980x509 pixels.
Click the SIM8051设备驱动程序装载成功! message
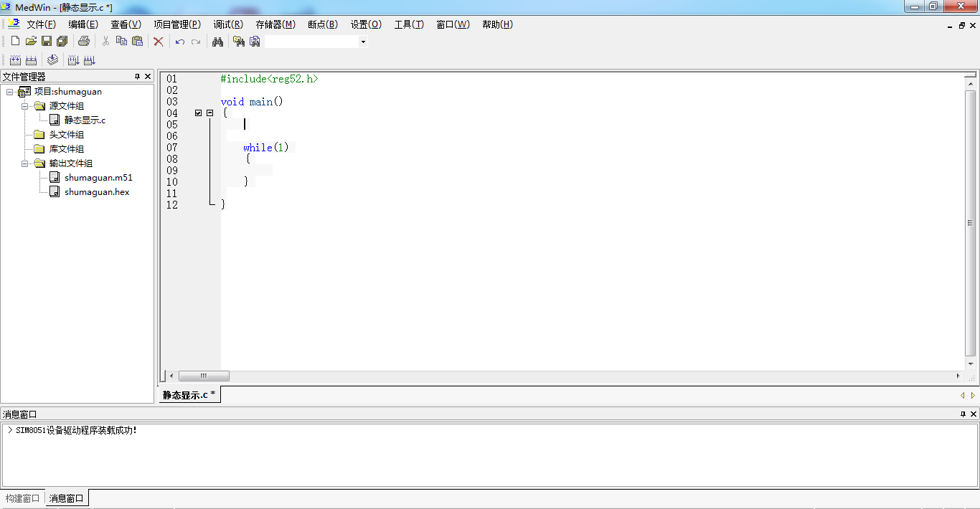[76, 430]
